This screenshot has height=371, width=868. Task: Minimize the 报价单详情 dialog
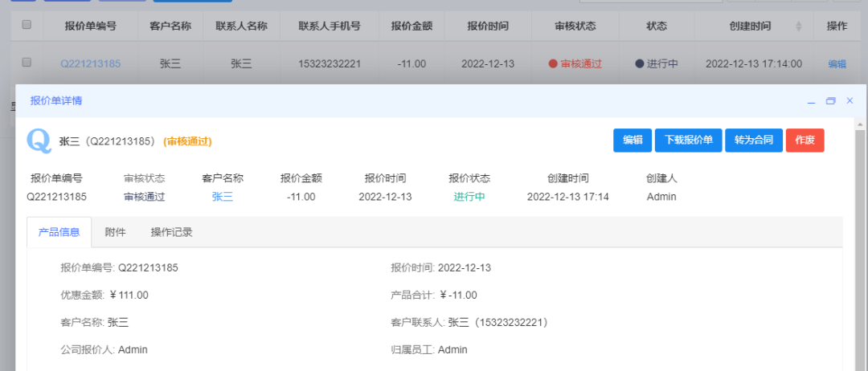tap(812, 101)
